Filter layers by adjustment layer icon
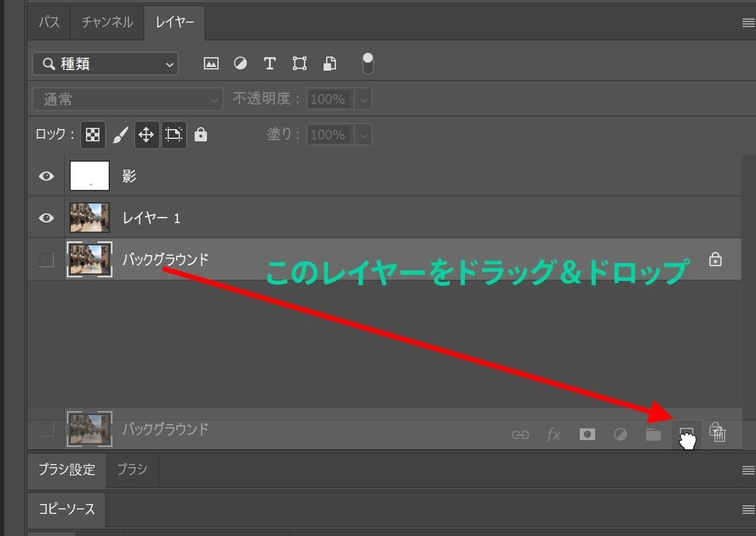Image resolution: width=756 pixels, height=536 pixels. click(x=240, y=63)
